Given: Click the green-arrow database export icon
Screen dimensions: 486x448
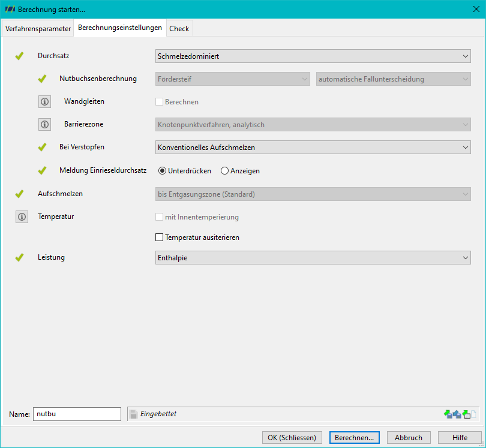Looking at the screenshot, I should click(466, 414).
